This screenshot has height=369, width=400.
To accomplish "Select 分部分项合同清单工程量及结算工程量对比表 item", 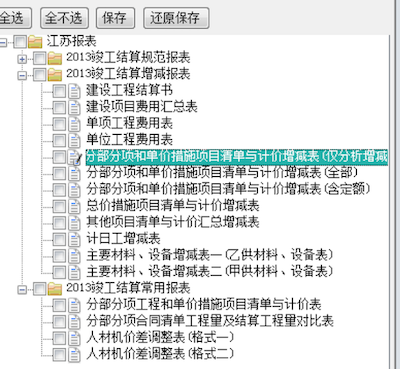I will (210, 321).
